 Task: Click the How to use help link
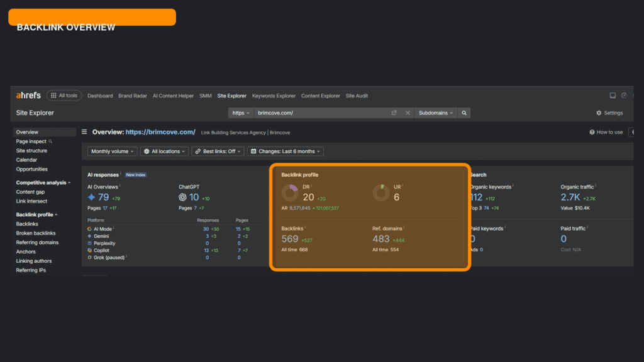(606, 132)
